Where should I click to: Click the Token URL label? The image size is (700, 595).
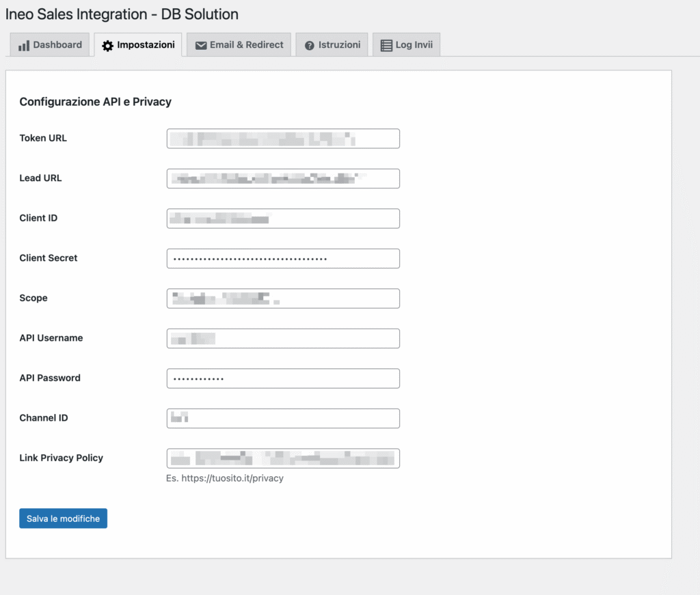pyautogui.click(x=43, y=138)
